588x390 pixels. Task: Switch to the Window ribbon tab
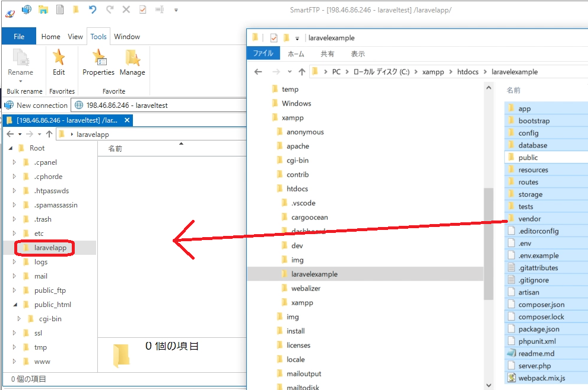point(127,36)
